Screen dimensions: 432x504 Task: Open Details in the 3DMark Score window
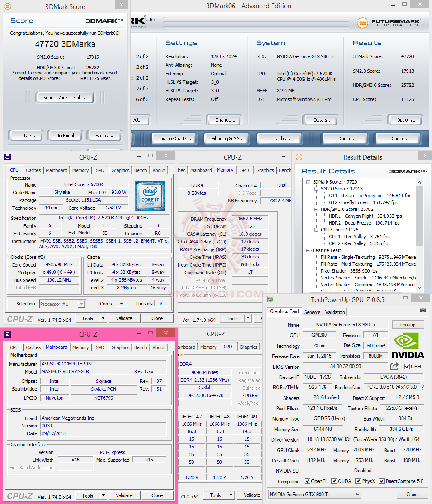[x=27, y=136]
